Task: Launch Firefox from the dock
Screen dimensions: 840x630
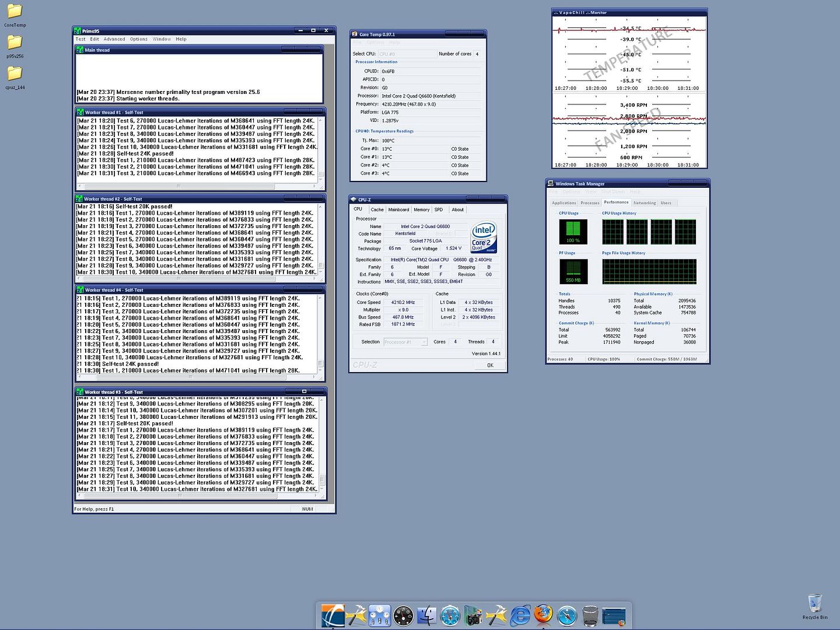Action: (x=543, y=614)
